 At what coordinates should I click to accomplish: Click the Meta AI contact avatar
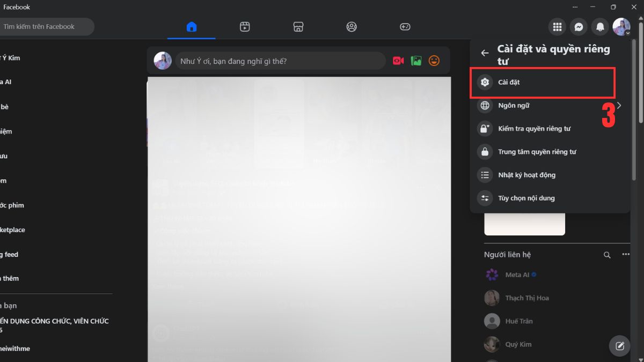pos(492,275)
